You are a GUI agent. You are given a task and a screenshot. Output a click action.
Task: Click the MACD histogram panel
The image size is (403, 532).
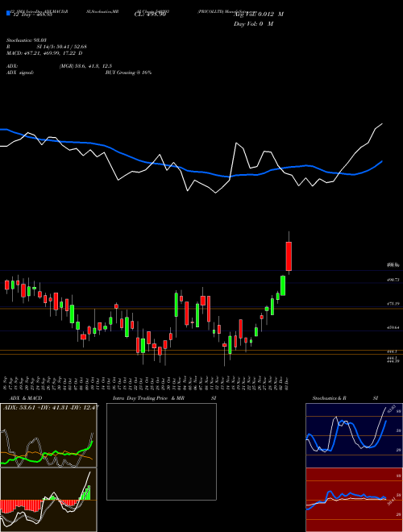(48, 500)
